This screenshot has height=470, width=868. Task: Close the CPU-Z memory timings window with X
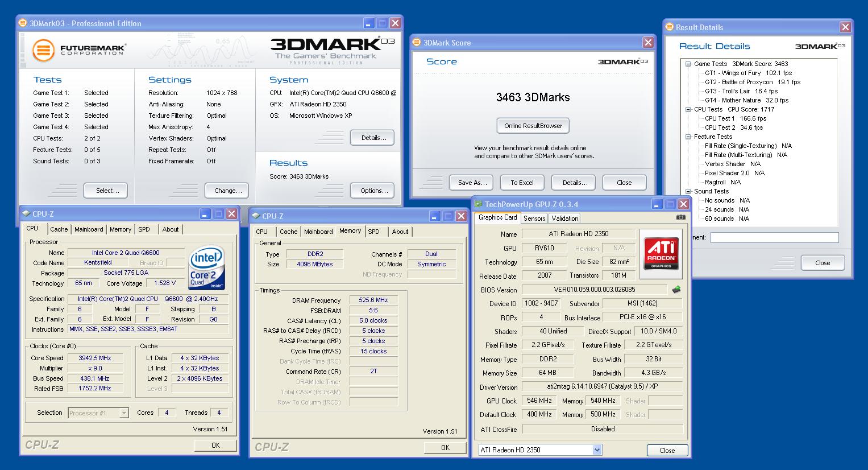click(x=461, y=216)
